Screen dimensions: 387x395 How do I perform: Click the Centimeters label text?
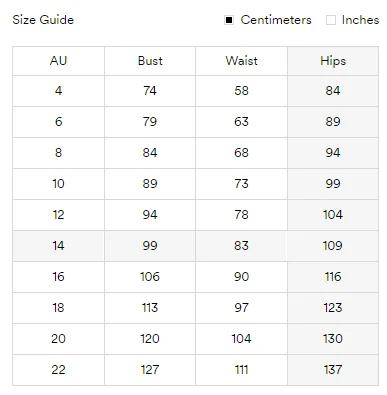276,20
